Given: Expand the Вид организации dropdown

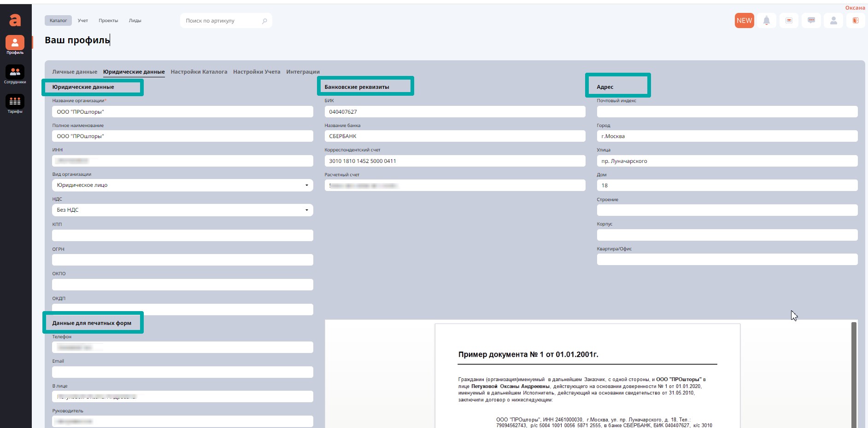Looking at the screenshot, I should point(306,185).
